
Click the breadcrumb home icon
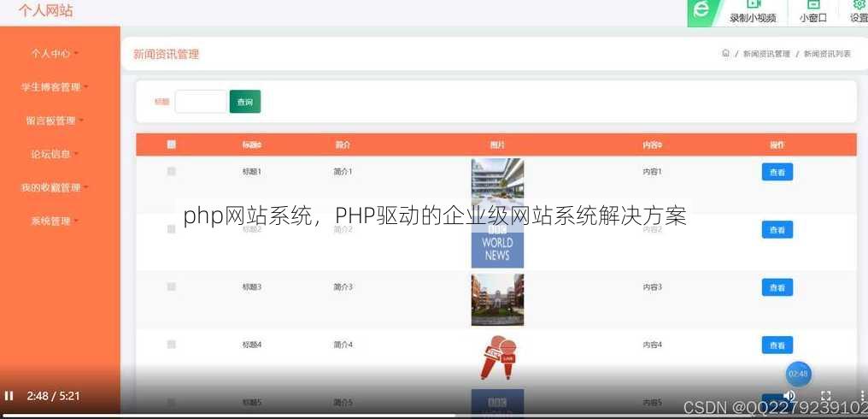click(x=725, y=54)
